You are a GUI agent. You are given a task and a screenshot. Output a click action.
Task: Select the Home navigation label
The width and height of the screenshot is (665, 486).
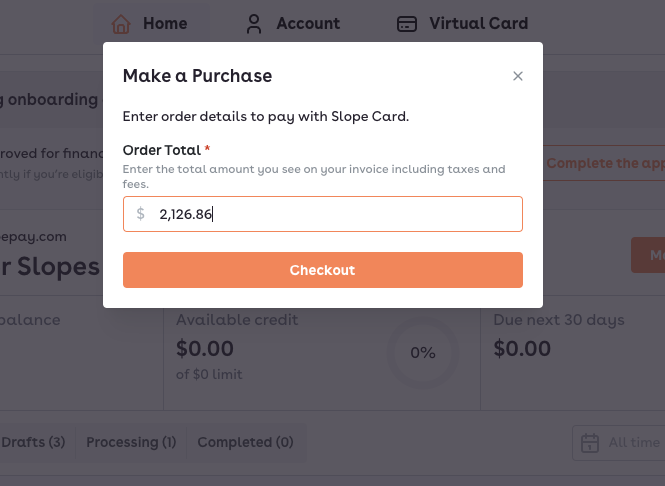(x=165, y=23)
